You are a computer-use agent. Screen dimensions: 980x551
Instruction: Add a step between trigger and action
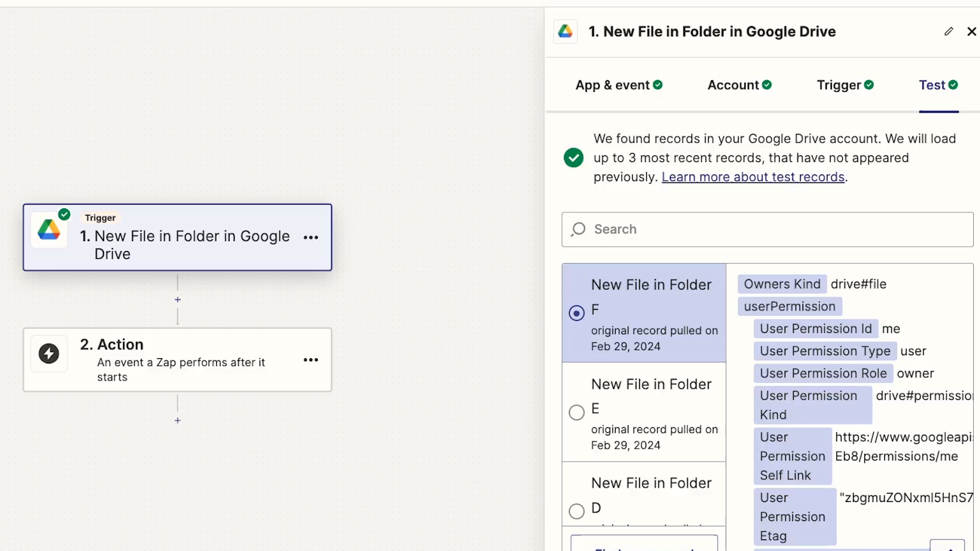point(178,300)
